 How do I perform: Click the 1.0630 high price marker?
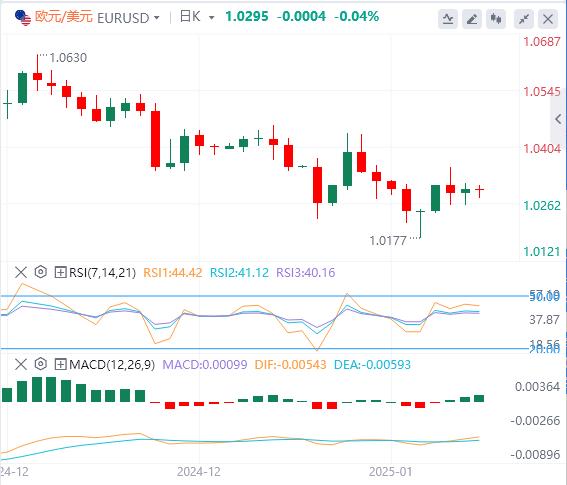(68, 58)
